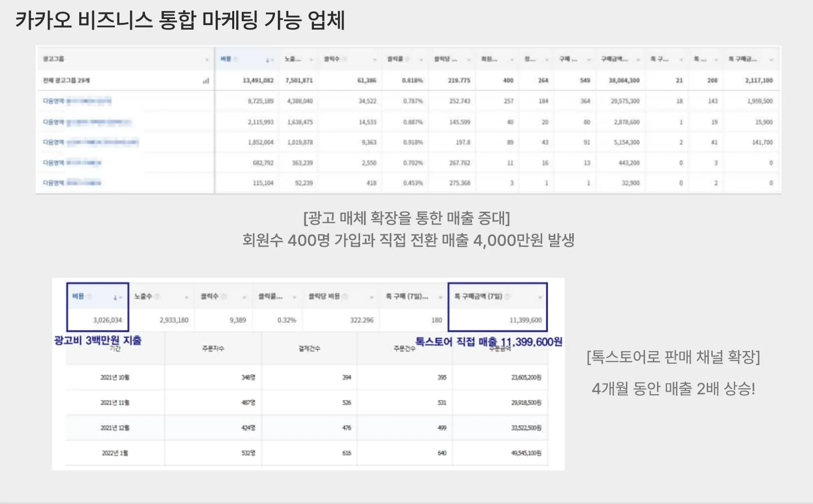813x504 pixels.
Task: Open the 회원... column dropdown arrow
Action: pos(512,60)
